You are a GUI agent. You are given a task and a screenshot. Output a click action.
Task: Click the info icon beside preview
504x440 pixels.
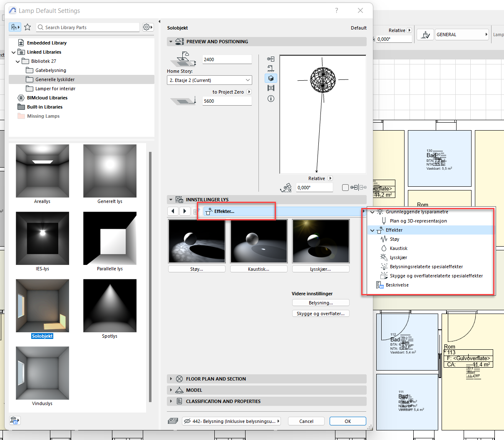point(271,99)
